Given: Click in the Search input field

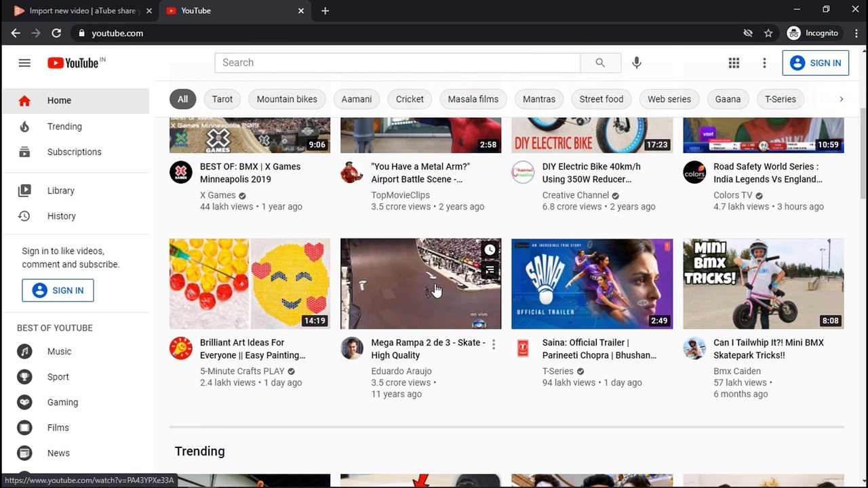Looking at the screenshot, I should tap(397, 62).
